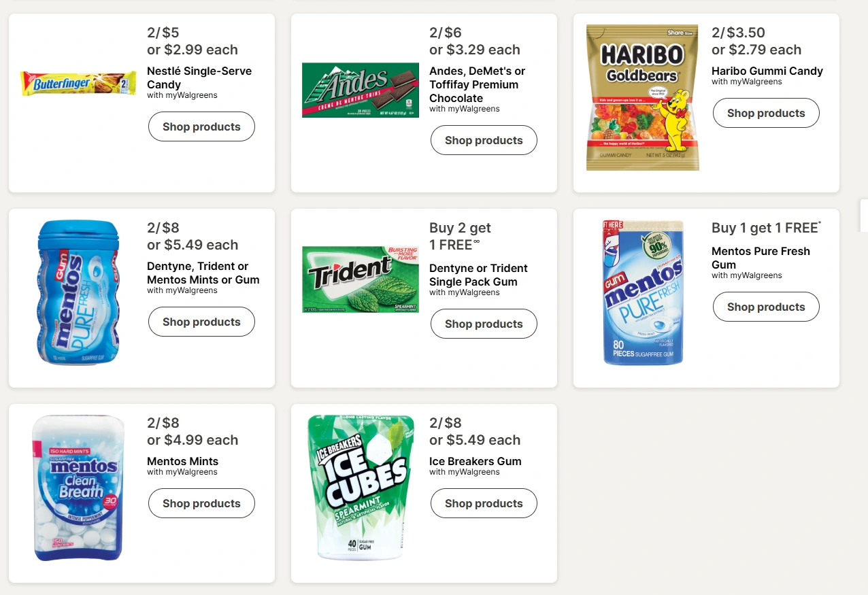Shop products for Trident Single Pack Gum

[484, 324]
